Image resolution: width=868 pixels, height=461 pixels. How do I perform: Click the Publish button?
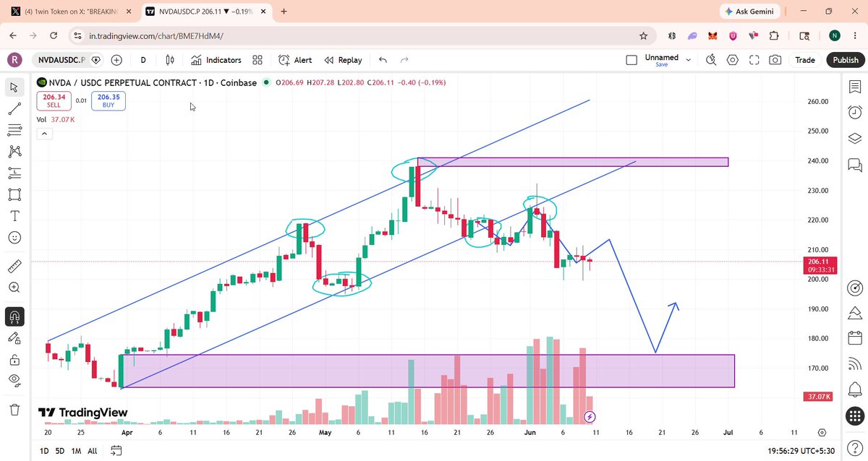pyautogui.click(x=846, y=60)
